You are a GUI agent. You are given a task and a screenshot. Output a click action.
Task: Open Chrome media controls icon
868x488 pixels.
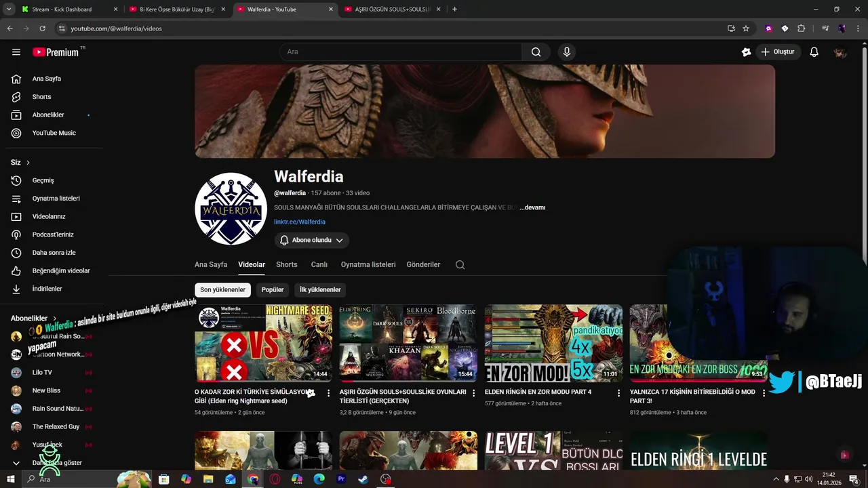[825, 28]
